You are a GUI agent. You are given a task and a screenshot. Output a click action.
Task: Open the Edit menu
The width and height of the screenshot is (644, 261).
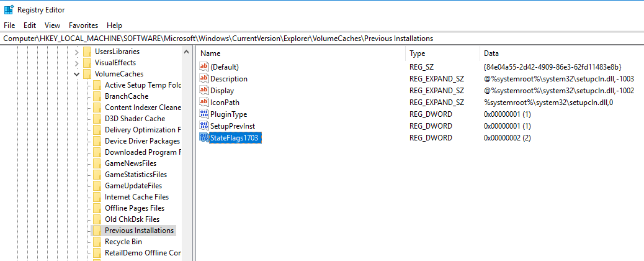click(30, 25)
